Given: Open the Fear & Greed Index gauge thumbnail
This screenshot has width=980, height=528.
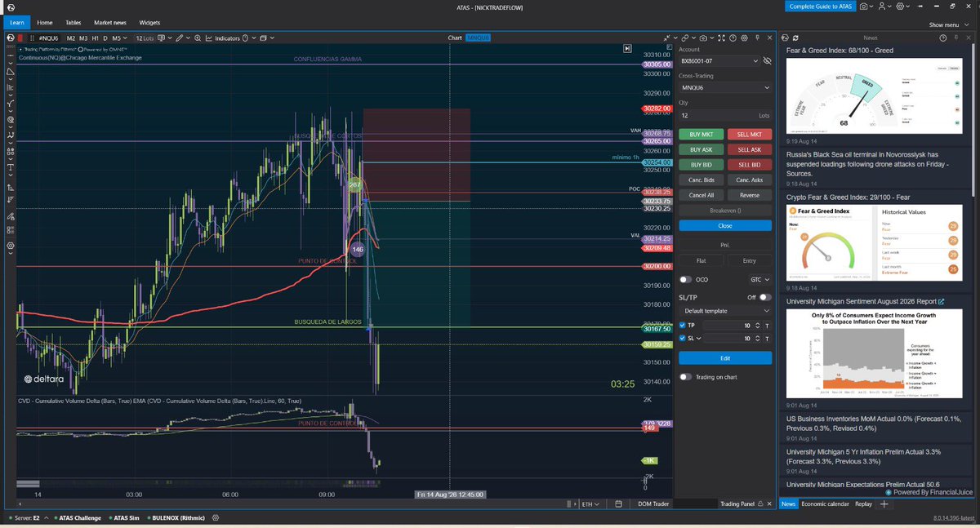Looking at the screenshot, I should coord(875,96).
